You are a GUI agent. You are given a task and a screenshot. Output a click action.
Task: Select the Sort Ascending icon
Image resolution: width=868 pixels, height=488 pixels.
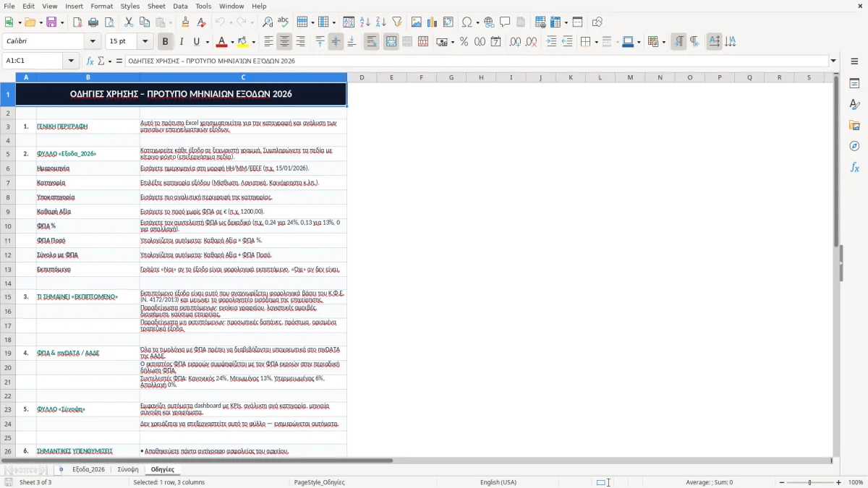(365, 22)
